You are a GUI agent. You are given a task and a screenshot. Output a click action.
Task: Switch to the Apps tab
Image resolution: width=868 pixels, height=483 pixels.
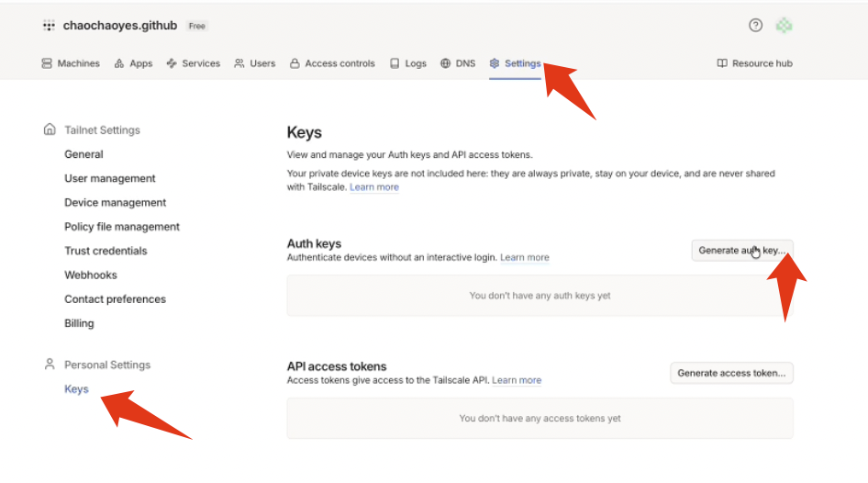pos(133,63)
